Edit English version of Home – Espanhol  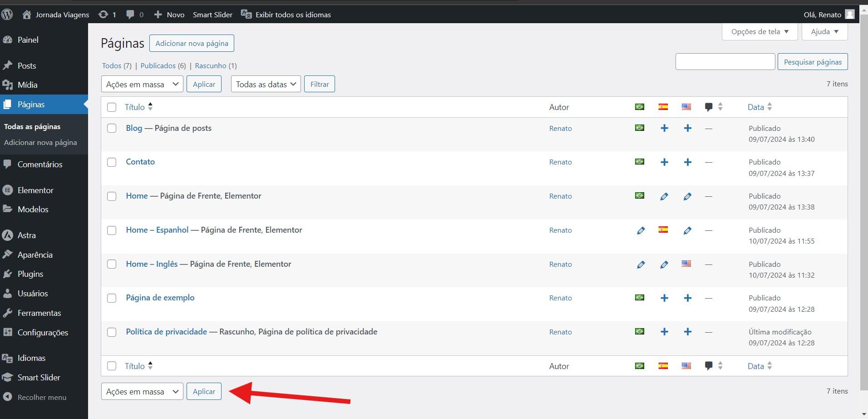(x=688, y=230)
